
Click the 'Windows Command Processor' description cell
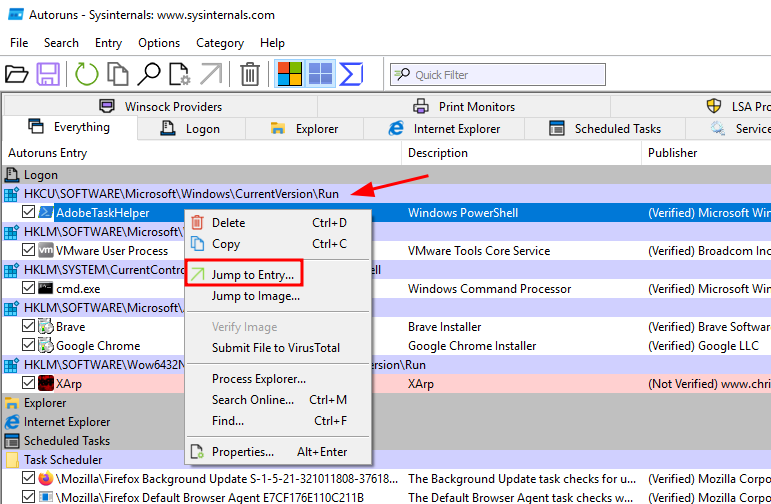(x=489, y=289)
